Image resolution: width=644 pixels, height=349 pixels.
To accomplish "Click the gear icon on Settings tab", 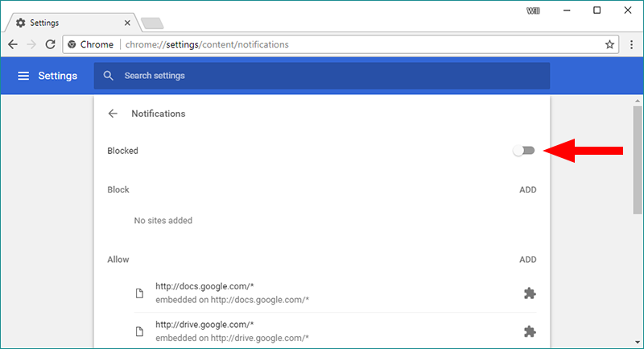I will (21, 23).
